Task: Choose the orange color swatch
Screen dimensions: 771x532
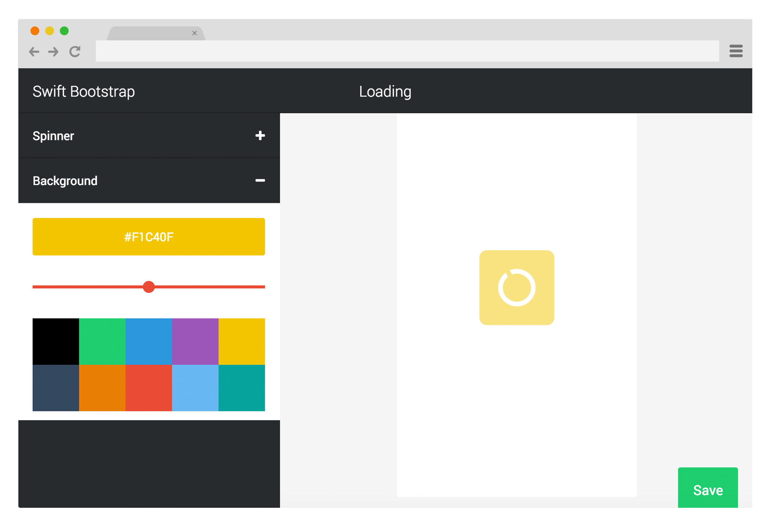Action: coord(102,388)
